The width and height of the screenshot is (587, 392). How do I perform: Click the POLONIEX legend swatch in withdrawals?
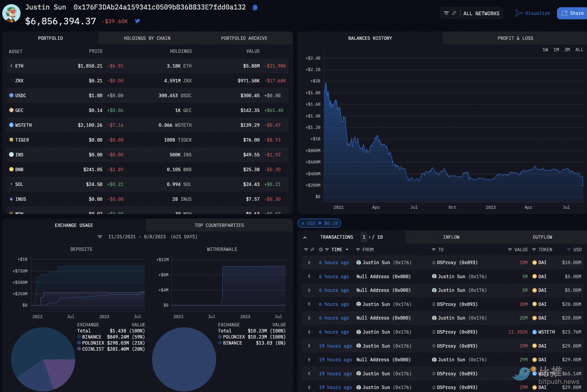tap(220, 337)
